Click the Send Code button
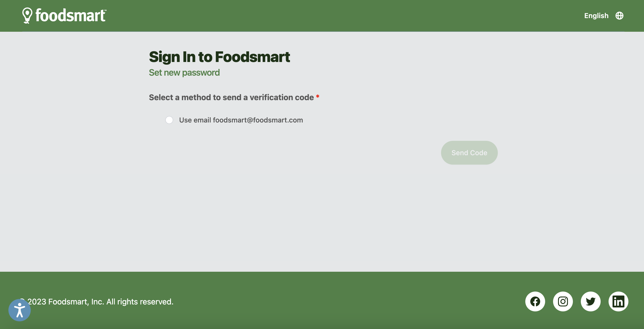Screen dimensions: 644x329 (469, 153)
